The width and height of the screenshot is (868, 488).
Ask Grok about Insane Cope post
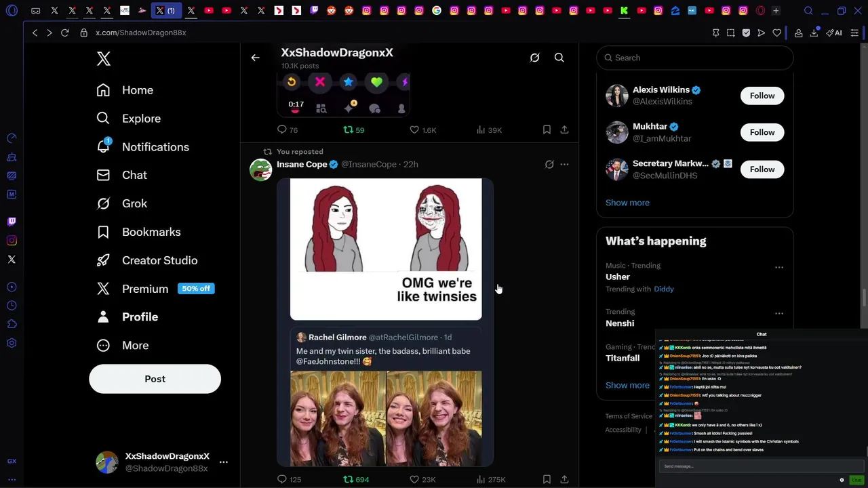tap(549, 164)
